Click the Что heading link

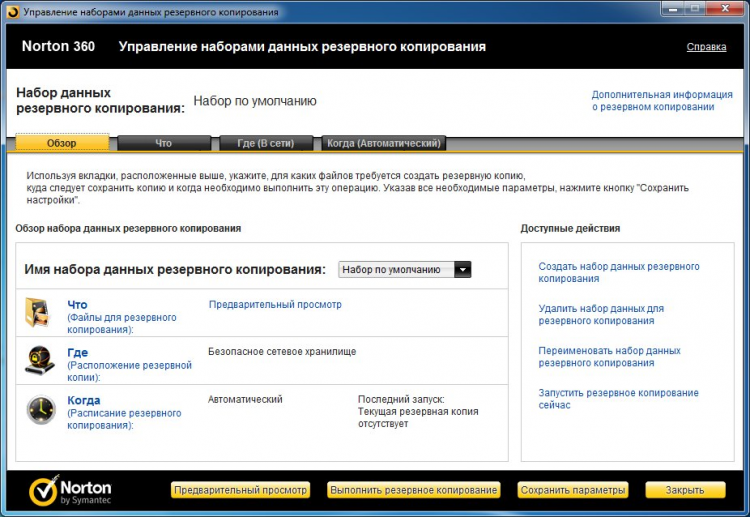[77, 305]
